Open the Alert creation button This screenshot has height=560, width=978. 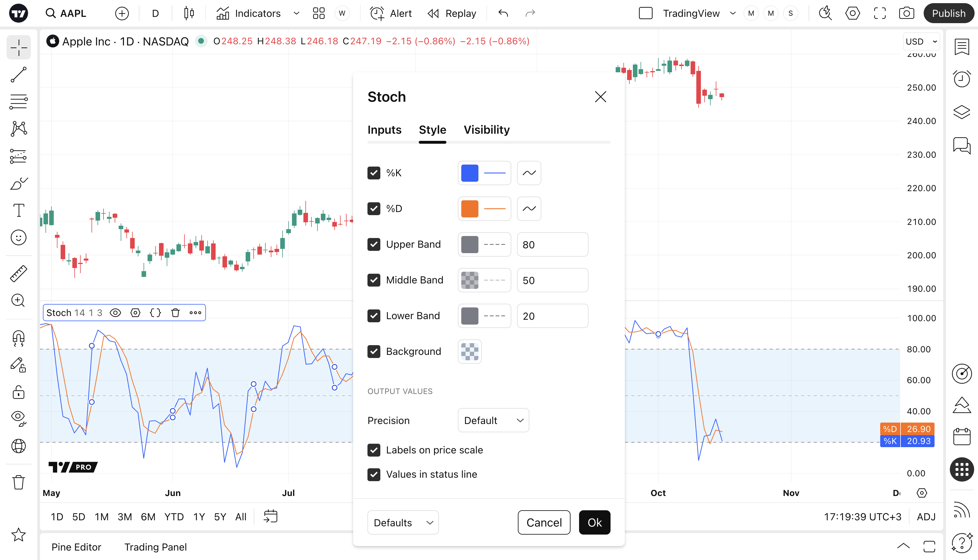[391, 13]
